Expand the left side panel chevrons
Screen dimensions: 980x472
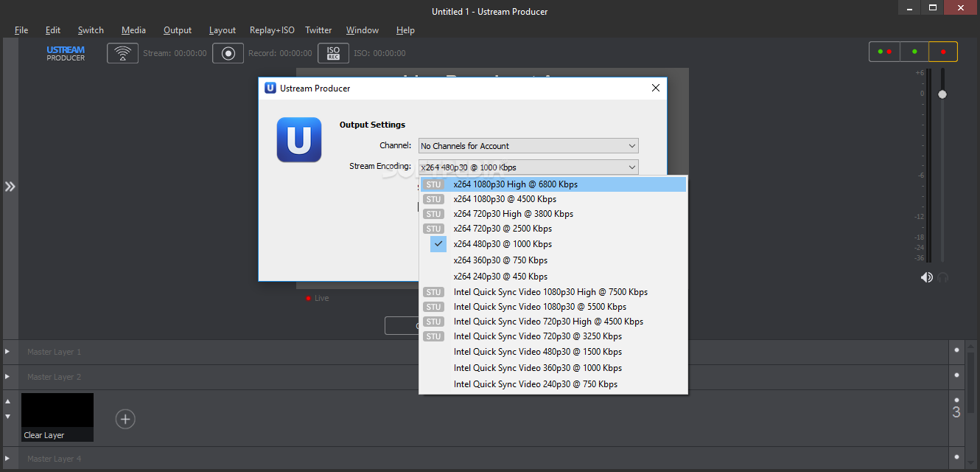[x=10, y=187]
